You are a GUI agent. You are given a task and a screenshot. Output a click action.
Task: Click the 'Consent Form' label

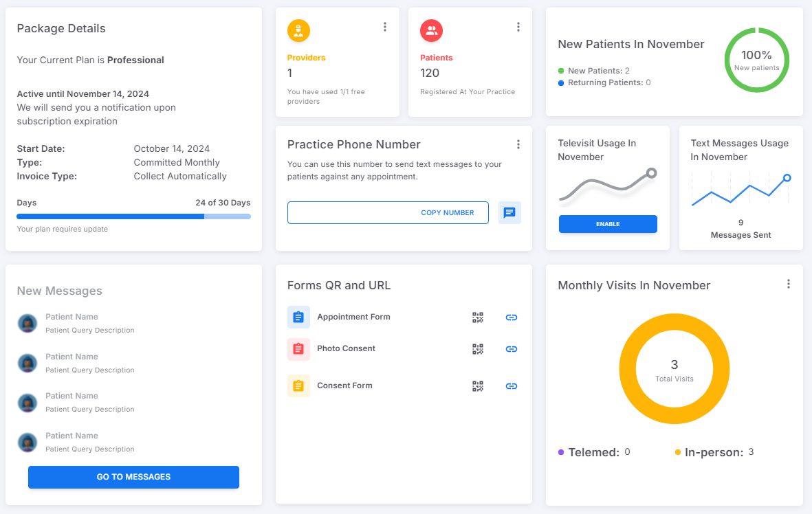coord(344,385)
